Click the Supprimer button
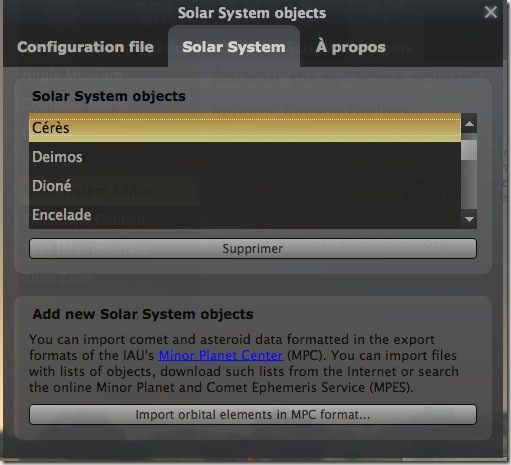The height and width of the screenshot is (465, 511). pyautogui.click(x=253, y=248)
